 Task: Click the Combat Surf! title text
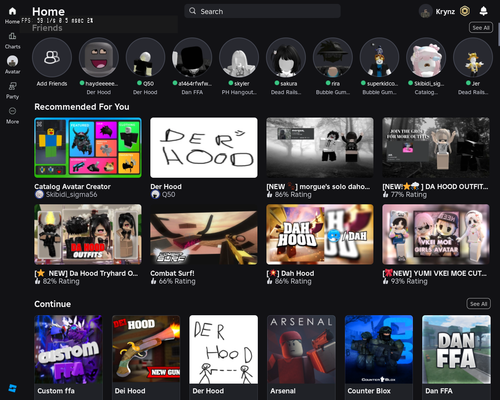tap(172, 273)
